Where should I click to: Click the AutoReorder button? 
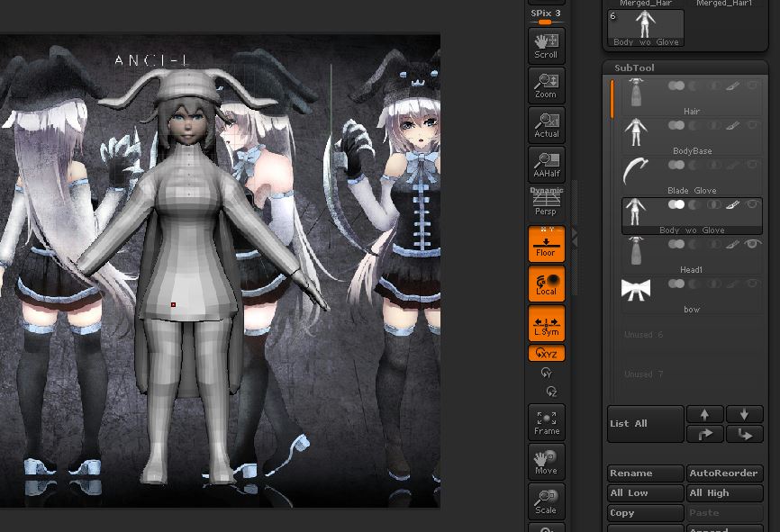coord(725,473)
